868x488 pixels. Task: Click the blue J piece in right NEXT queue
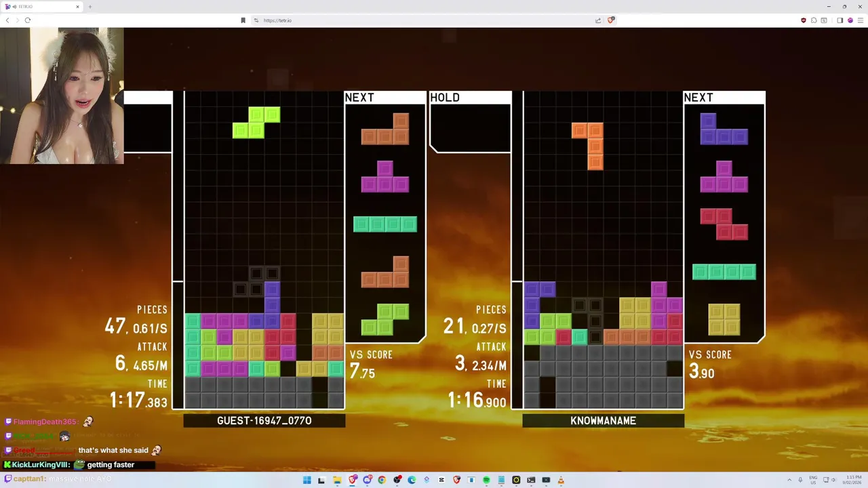724,129
